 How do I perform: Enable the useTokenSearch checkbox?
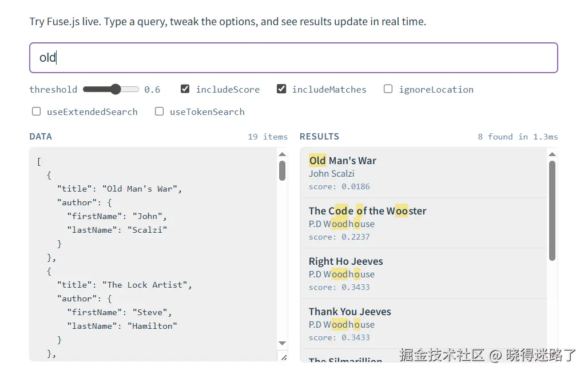click(x=160, y=112)
